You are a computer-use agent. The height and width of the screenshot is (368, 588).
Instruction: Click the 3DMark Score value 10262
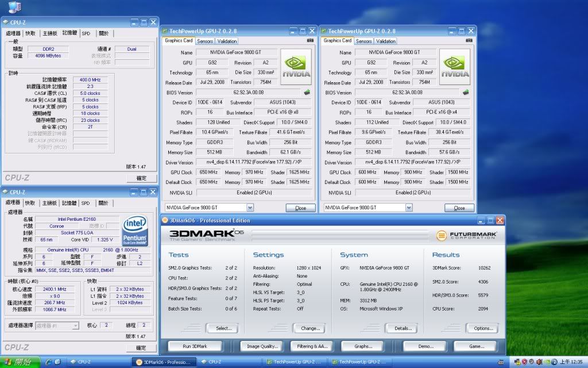click(484, 268)
